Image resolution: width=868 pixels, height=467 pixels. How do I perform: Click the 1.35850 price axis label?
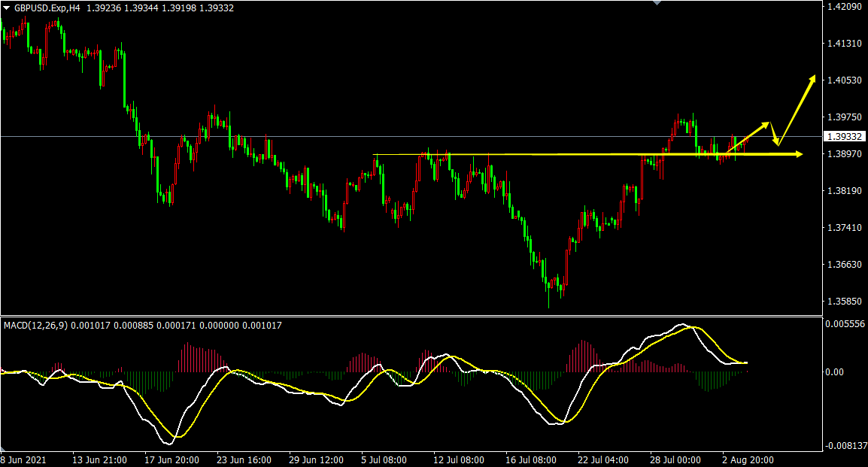844,302
